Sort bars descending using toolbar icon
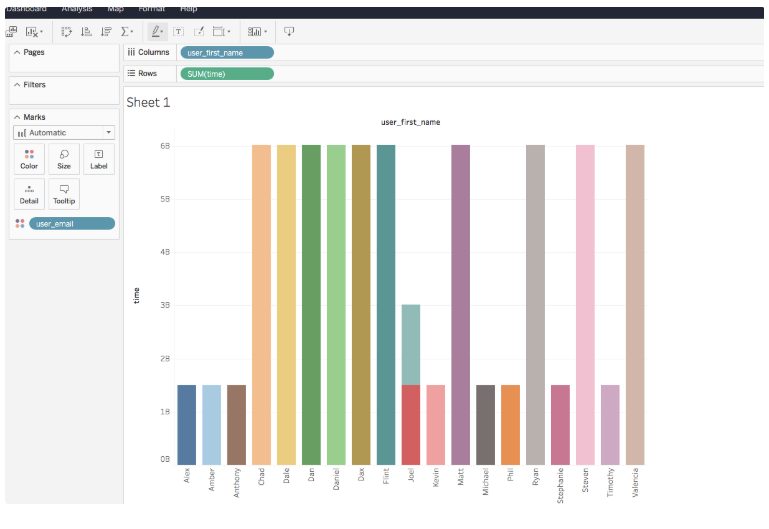Screen dimensions: 769x529 tap(105, 32)
